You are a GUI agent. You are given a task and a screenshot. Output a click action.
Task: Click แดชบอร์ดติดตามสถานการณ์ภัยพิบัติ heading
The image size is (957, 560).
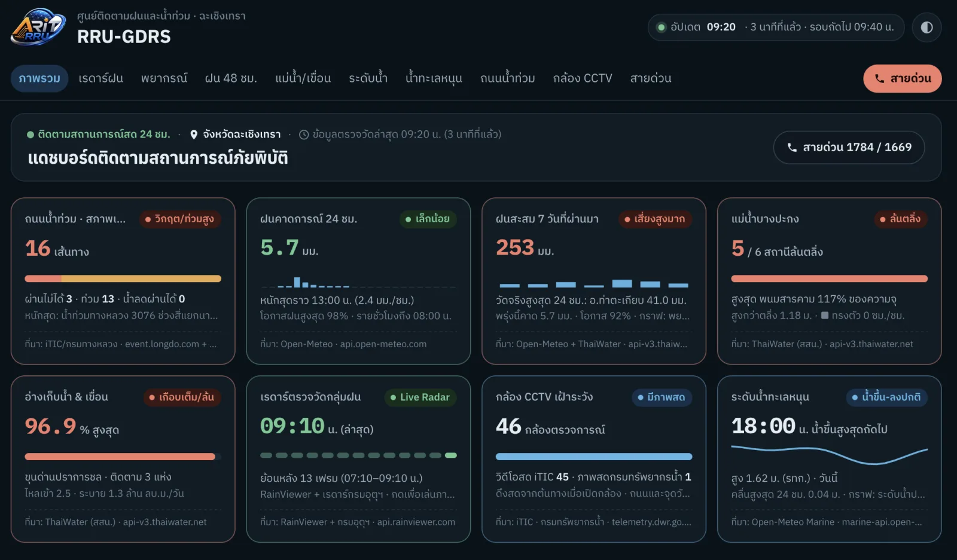click(158, 158)
